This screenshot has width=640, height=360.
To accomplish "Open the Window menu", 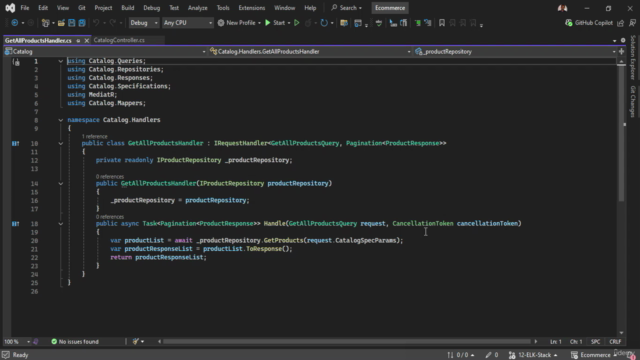I will [284, 8].
